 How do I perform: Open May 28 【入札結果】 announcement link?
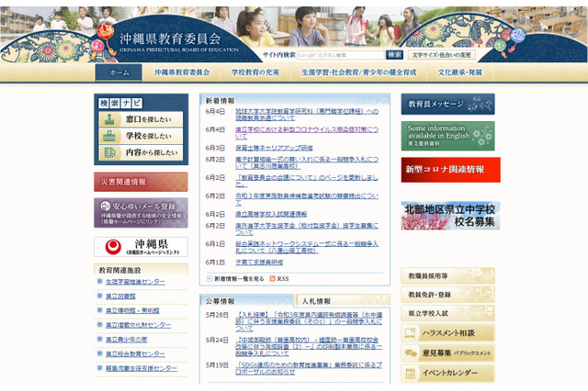[x=309, y=322]
